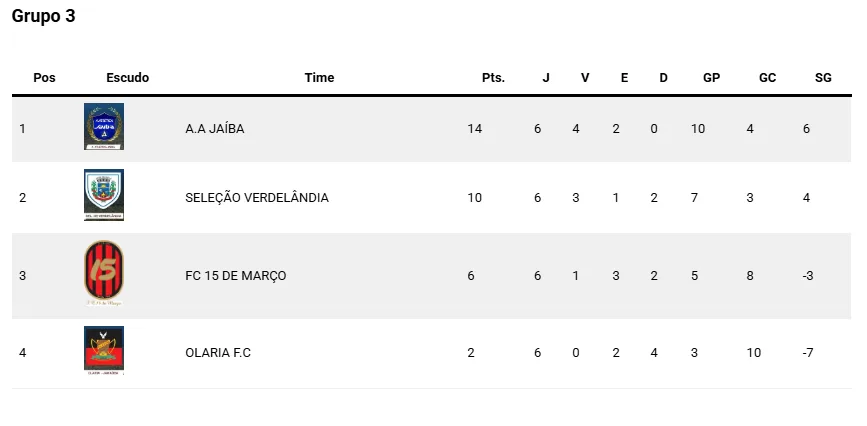This screenshot has width=867, height=426.
Task: Click the A.A Jaíba team crest
Action: click(x=104, y=127)
